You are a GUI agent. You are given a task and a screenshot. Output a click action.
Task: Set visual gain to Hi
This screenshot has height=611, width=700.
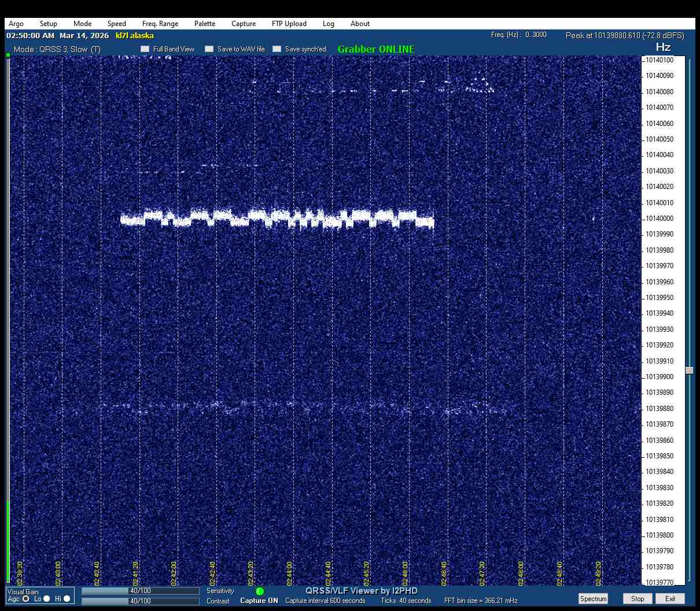pos(67,599)
